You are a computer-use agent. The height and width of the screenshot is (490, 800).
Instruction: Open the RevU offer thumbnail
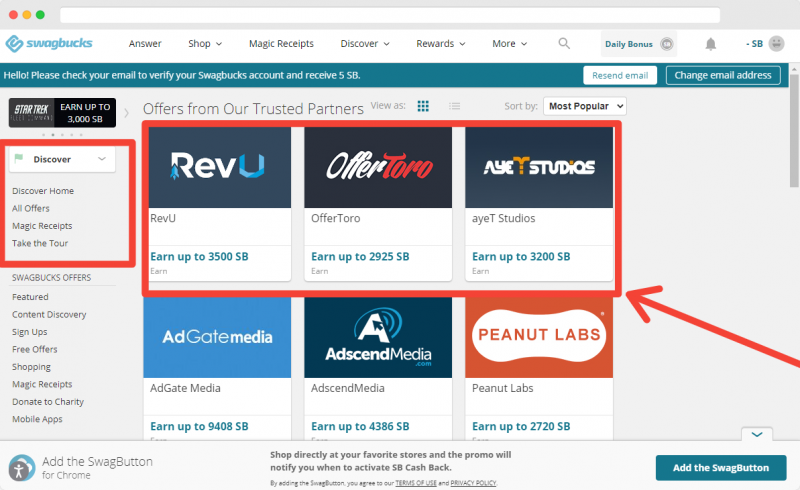click(x=220, y=167)
